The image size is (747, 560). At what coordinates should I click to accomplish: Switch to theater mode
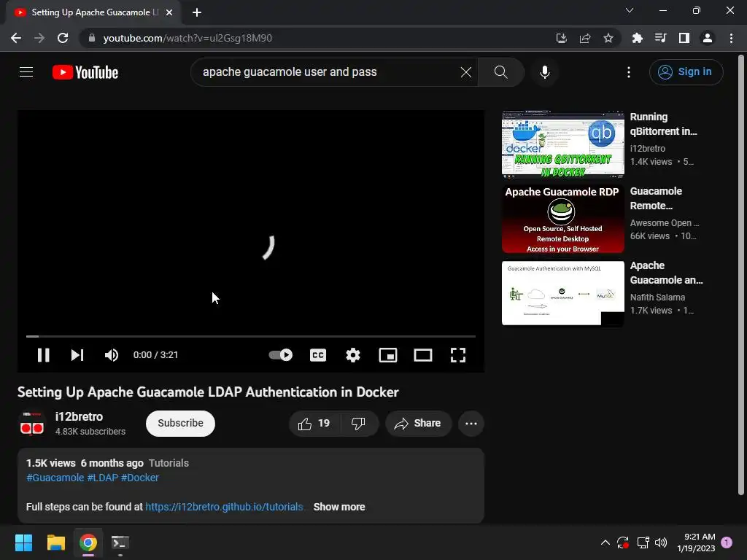click(x=422, y=355)
